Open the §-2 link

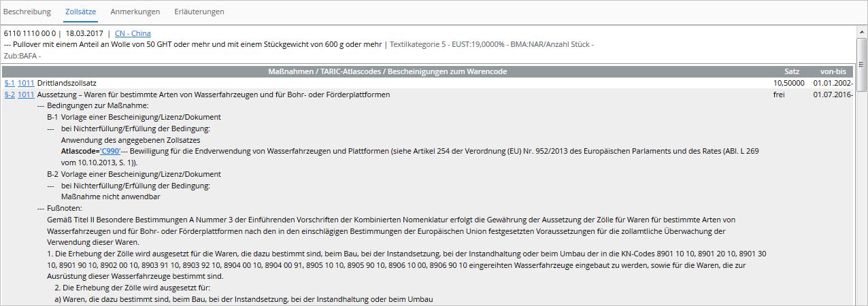click(x=10, y=95)
